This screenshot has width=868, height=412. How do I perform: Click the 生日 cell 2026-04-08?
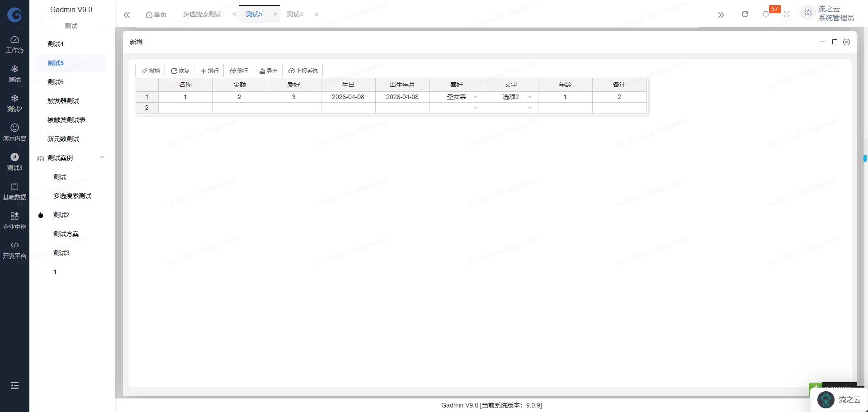348,97
